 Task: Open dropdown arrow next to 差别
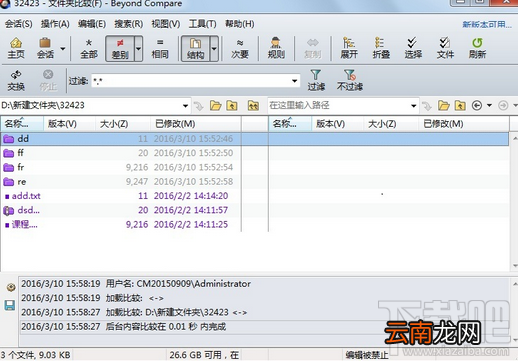click(138, 49)
